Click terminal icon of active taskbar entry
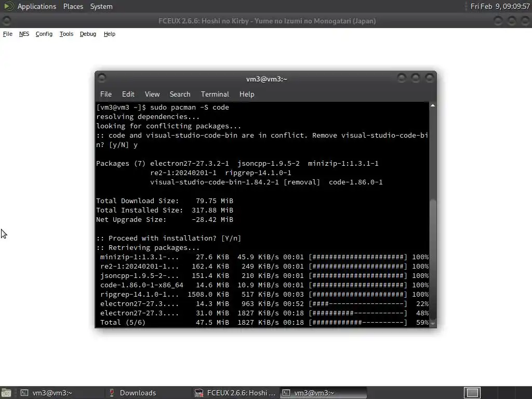The width and height of the screenshot is (532, 399). (x=286, y=393)
